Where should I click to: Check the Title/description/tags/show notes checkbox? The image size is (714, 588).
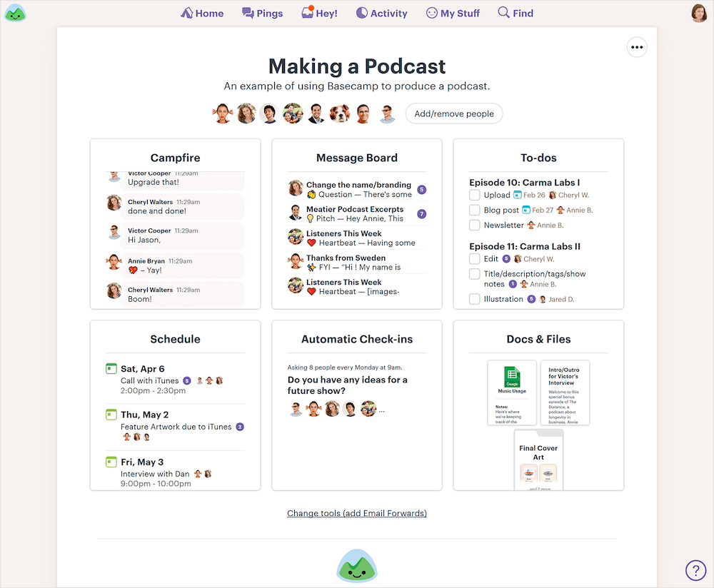475,274
